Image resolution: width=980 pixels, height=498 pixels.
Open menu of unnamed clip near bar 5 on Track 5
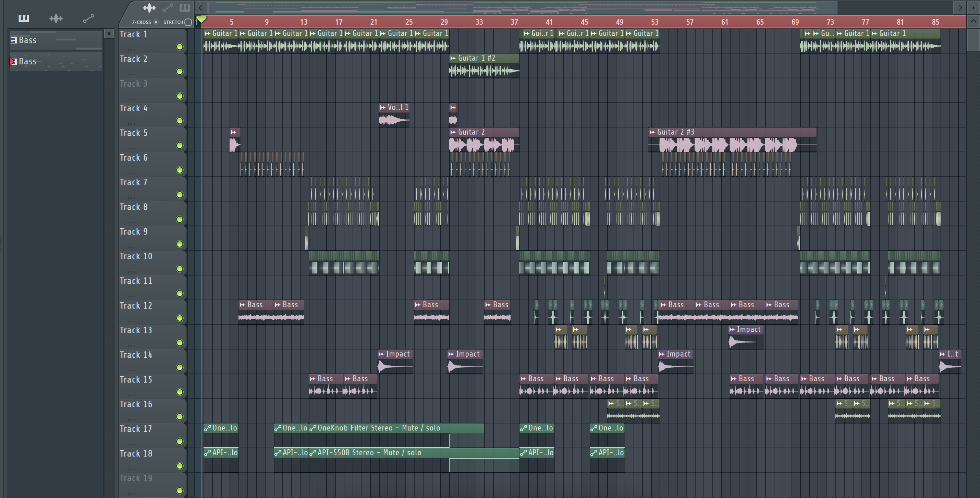(234, 132)
